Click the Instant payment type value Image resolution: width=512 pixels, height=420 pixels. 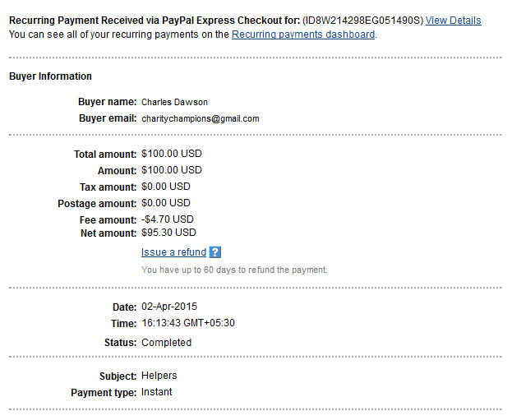pos(156,392)
